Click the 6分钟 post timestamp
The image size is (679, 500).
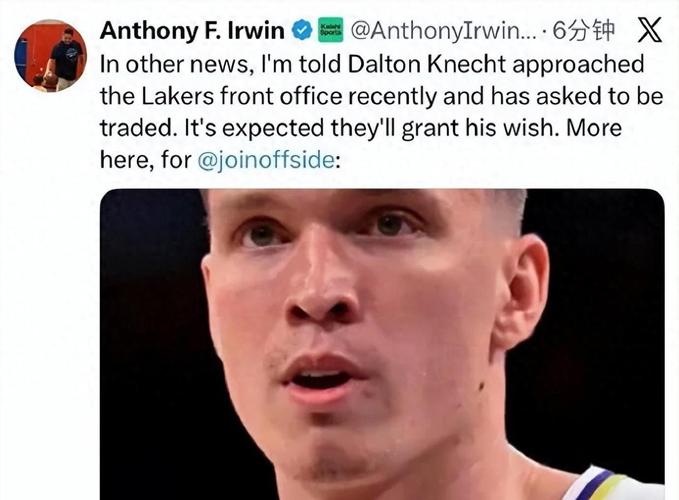pos(584,30)
